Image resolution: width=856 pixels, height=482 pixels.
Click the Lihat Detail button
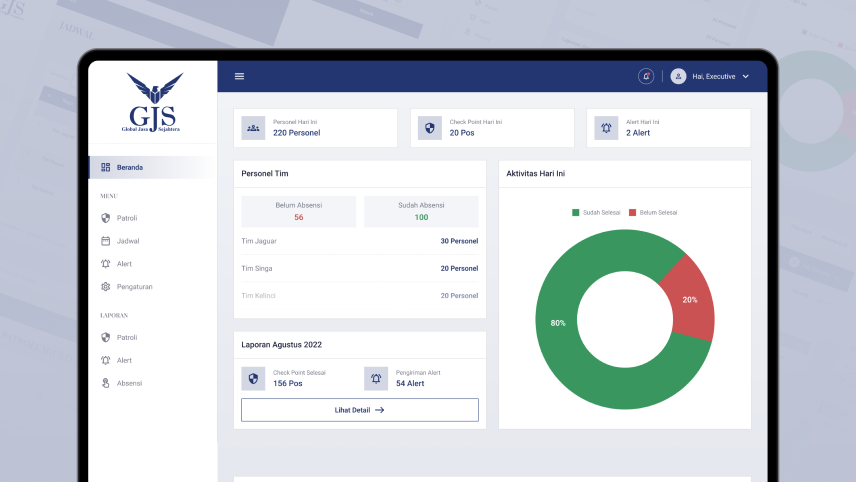point(360,410)
